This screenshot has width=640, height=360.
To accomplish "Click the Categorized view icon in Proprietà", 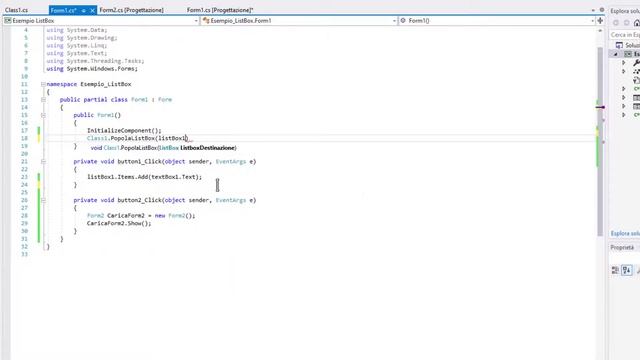I will [x=615, y=270].
